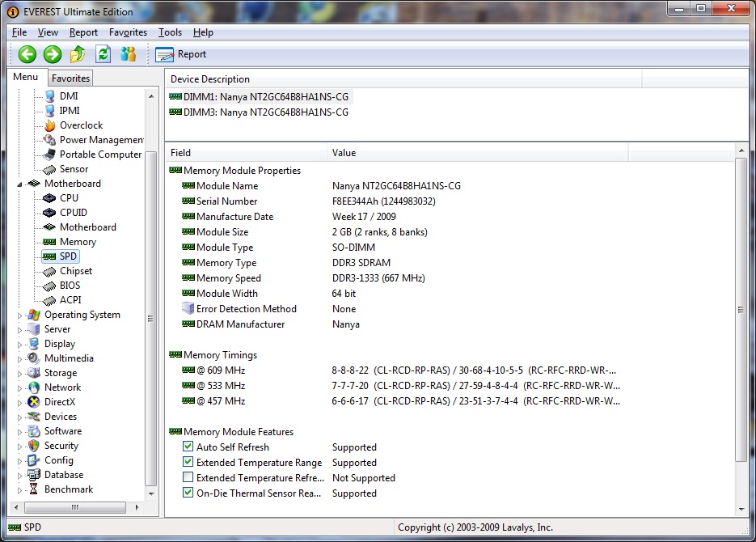Click the up-level folder arrow icon
Viewport: 756px width, 542px height.
78,54
